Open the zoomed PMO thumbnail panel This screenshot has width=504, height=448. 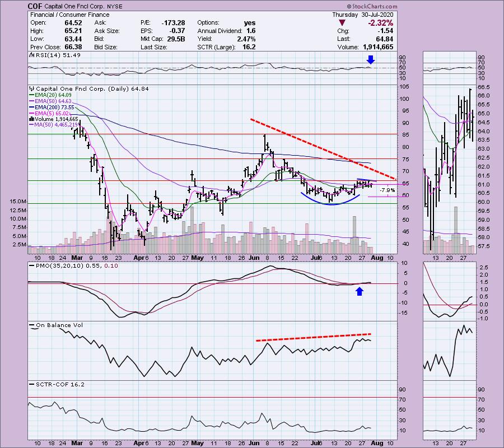pos(450,291)
